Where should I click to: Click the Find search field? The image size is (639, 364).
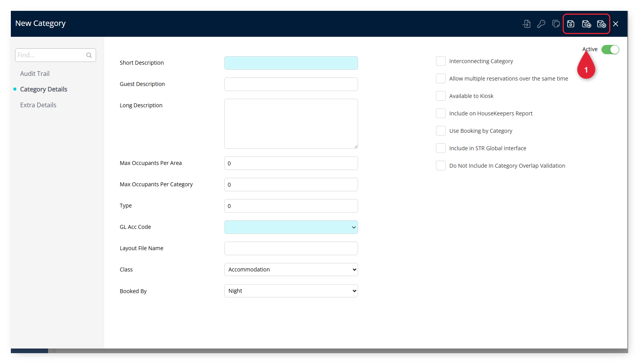[x=55, y=55]
